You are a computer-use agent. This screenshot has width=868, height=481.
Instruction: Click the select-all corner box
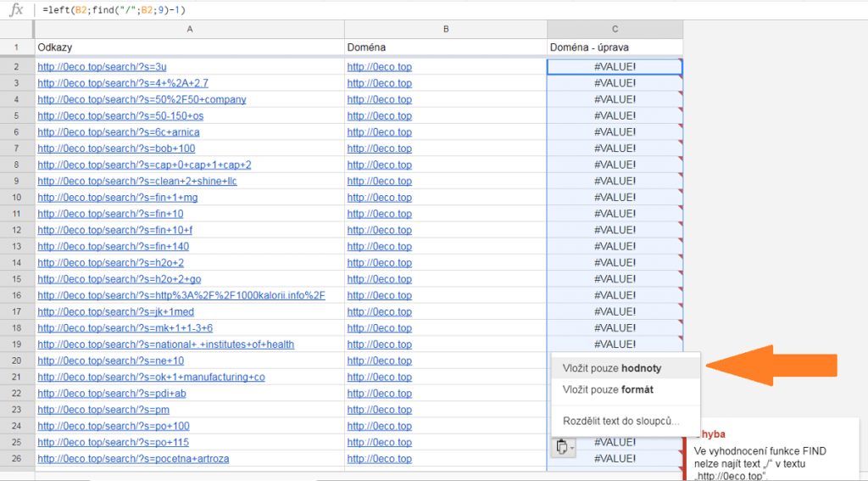tap(16, 30)
